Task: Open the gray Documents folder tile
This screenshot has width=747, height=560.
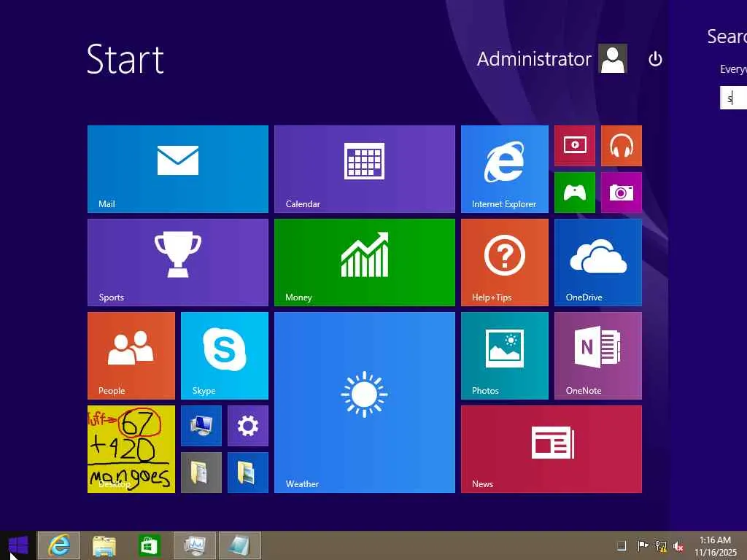Action: [x=201, y=472]
